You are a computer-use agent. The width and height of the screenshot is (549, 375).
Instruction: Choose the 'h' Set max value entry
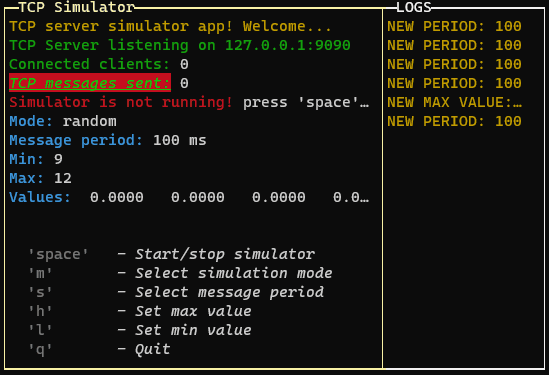pyautogui.click(x=140, y=311)
